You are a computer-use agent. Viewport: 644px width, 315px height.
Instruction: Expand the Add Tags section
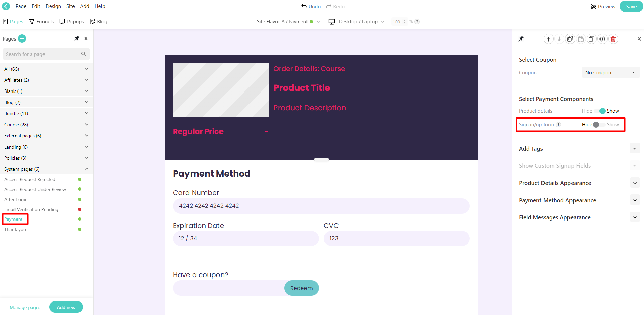pyautogui.click(x=635, y=148)
